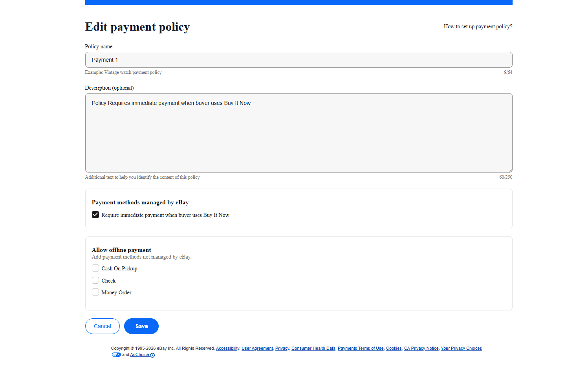Screen dimensions: 588x369
Task: Cancel editing the payment policy
Action: 102,326
